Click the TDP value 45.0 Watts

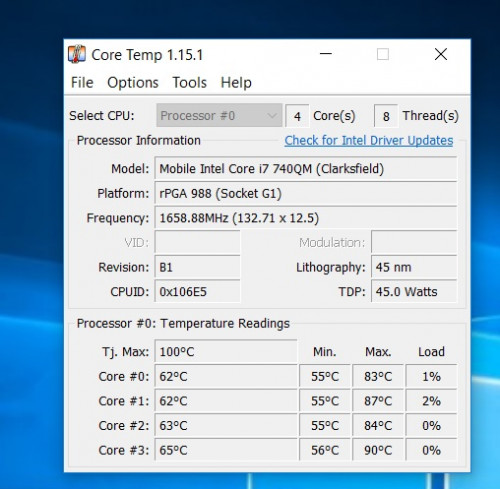(414, 292)
